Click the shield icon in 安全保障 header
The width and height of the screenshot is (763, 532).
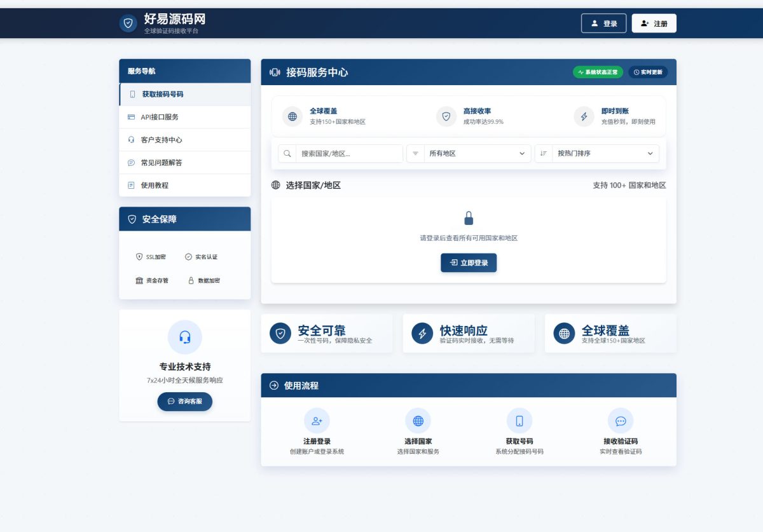click(132, 219)
